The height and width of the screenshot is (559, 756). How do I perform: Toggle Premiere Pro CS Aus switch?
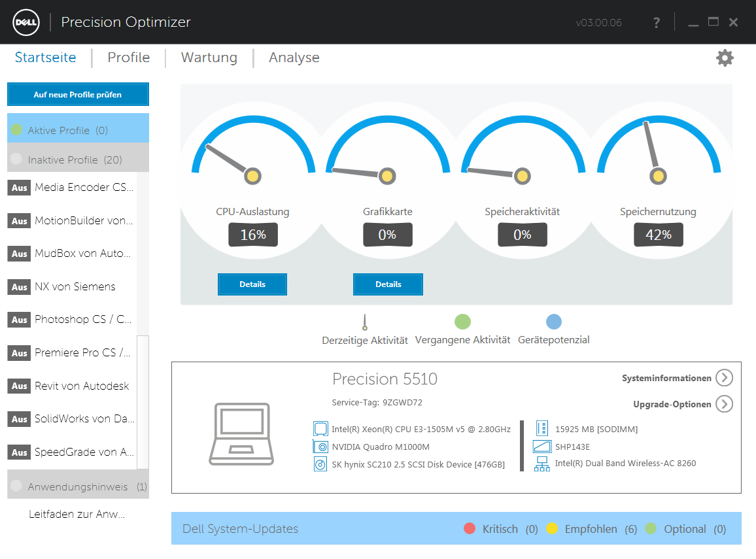[x=19, y=353]
